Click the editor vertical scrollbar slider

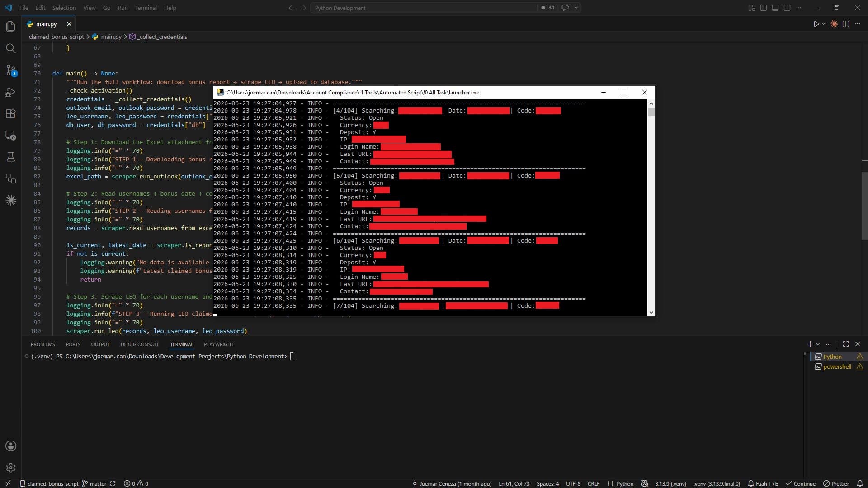(x=864, y=206)
